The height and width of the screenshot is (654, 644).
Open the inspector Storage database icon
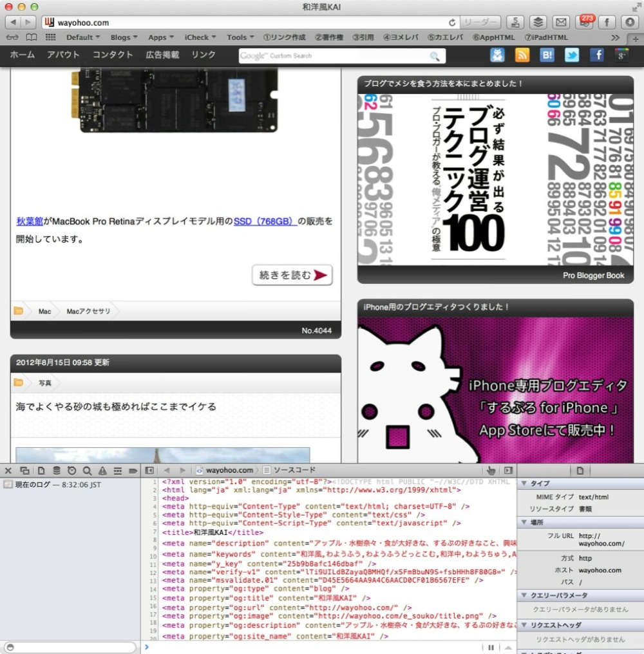point(56,471)
